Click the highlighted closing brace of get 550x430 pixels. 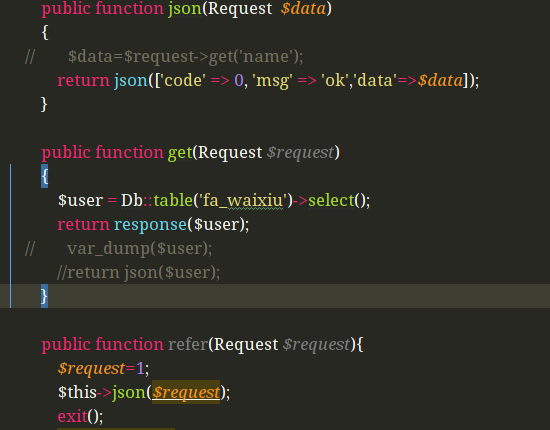(45, 296)
